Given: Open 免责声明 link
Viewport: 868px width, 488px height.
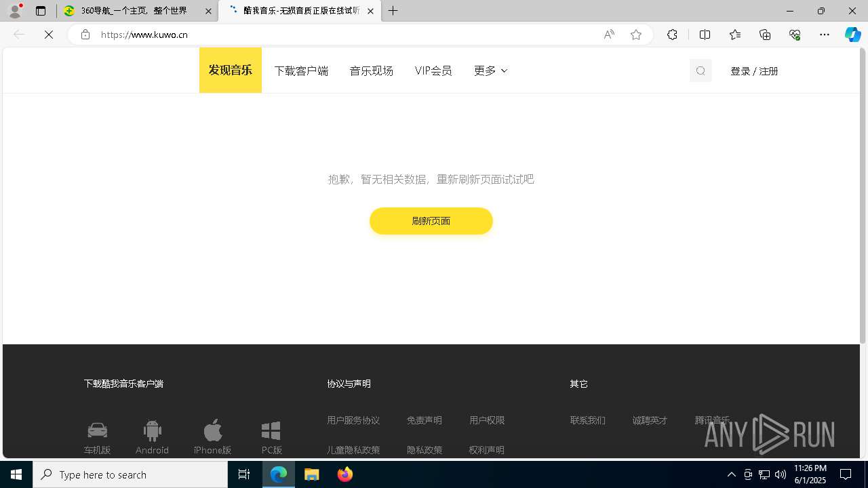Looking at the screenshot, I should [425, 420].
